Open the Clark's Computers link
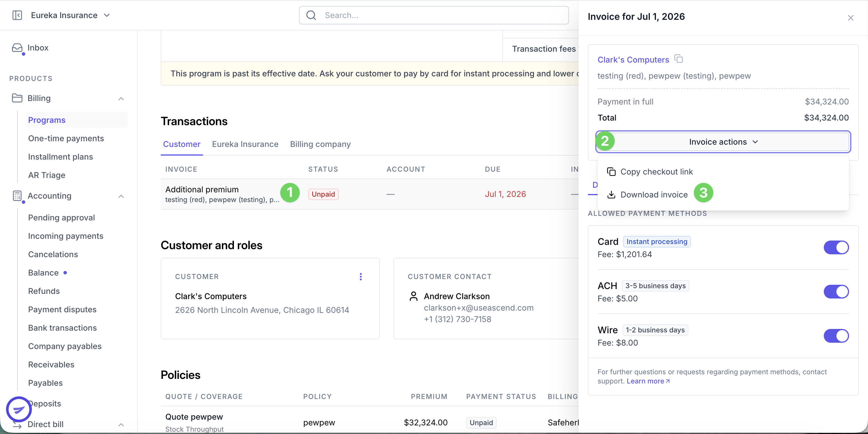 click(x=633, y=60)
